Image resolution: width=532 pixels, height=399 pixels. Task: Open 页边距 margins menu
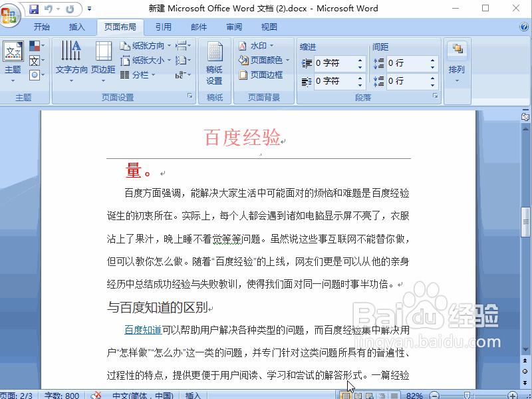tap(103, 62)
